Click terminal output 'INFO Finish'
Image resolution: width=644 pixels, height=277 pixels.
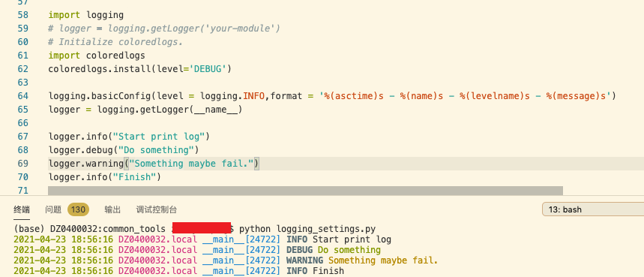click(x=315, y=271)
